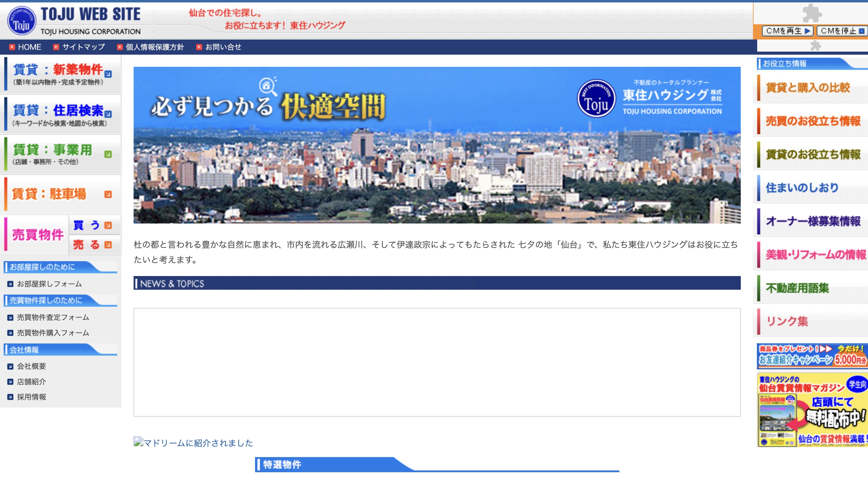Open 美観・リフォームの情報 page
868x478 pixels.
[x=810, y=254]
